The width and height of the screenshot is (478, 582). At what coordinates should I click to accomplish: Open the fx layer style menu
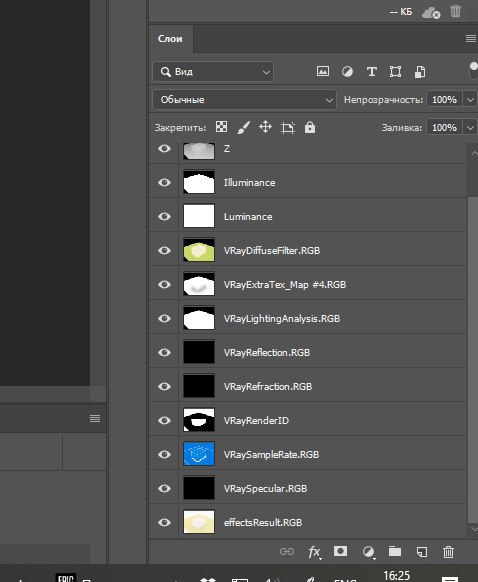314,552
